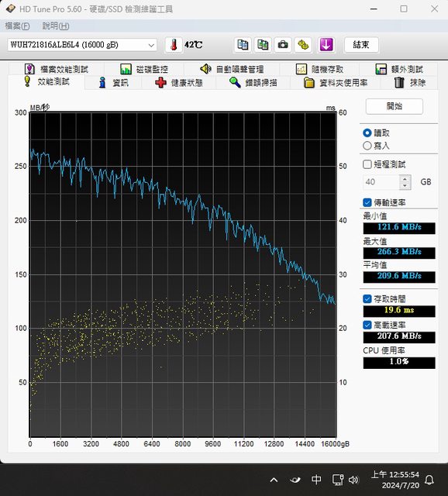
Task: Copy text results to clipboard icon
Action: click(x=243, y=45)
